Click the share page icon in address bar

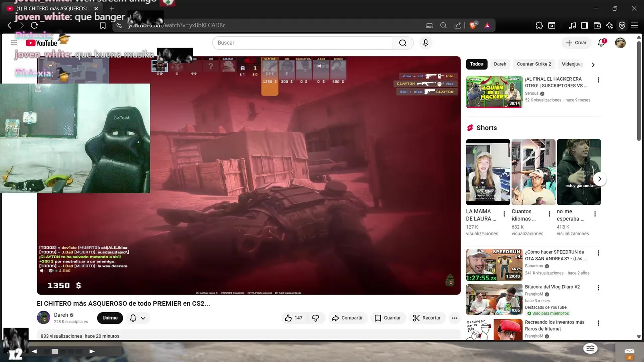[458, 25]
